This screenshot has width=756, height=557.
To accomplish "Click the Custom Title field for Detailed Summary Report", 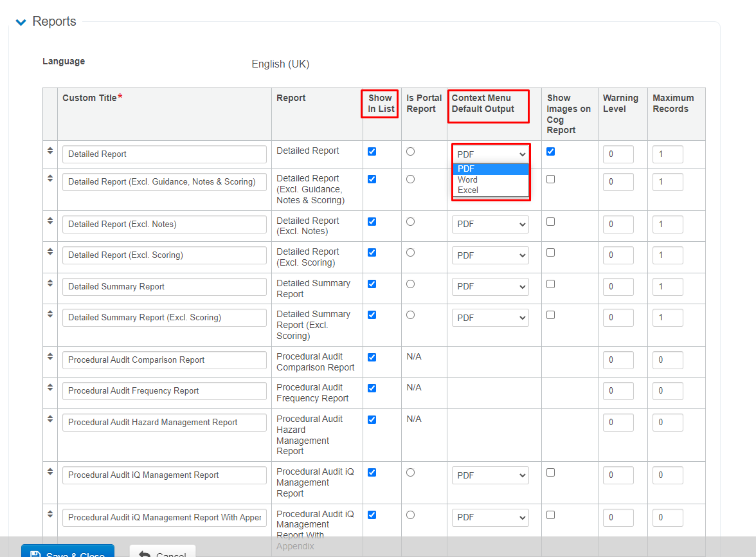I will (164, 287).
